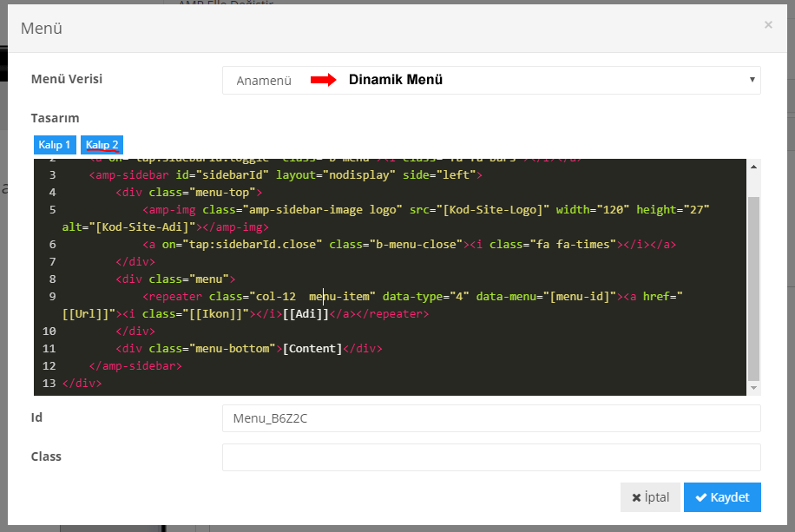Click the menu-top div on line 4
This screenshot has width=795, height=532.
tap(188, 193)
